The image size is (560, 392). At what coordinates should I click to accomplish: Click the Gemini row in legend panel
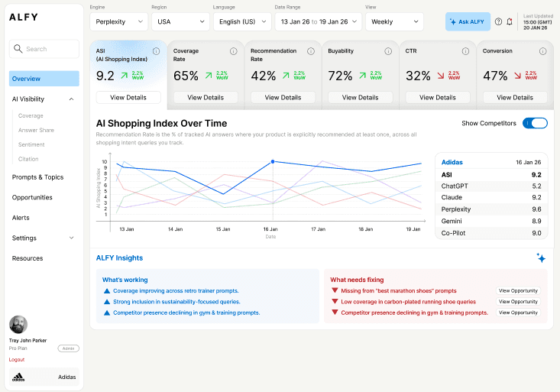tap(491, 221)
